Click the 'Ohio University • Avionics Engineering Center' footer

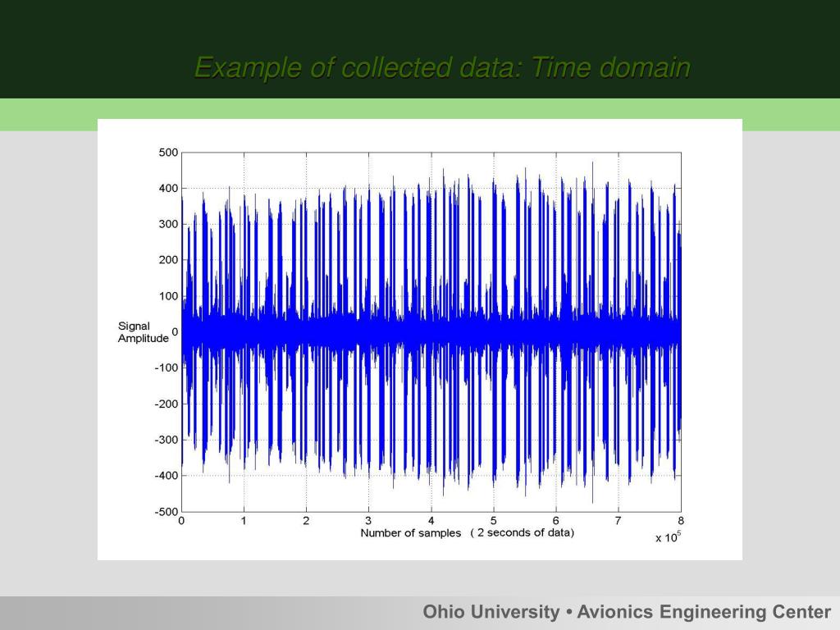click(627, 612)
